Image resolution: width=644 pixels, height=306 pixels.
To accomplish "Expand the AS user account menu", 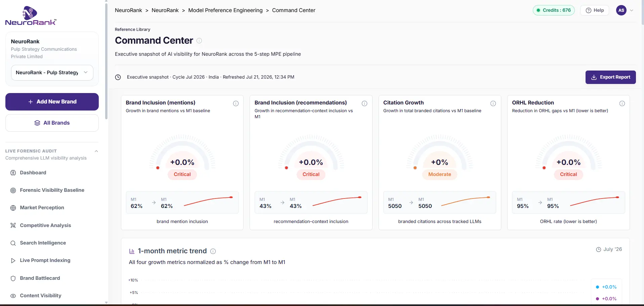I will coord(625,10).
